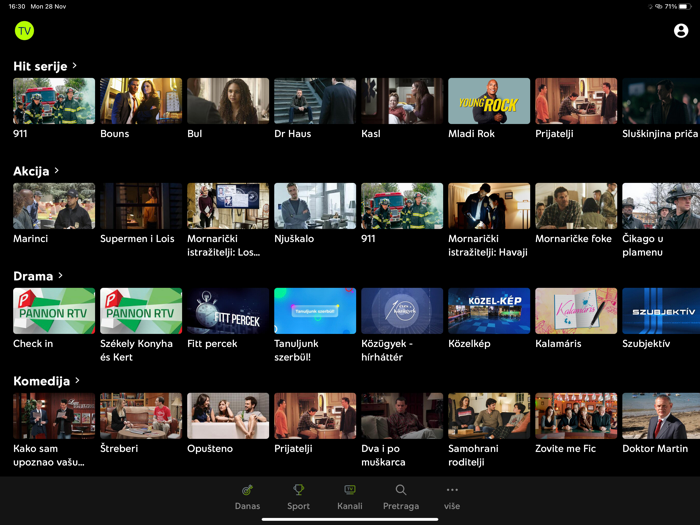Open Sluškinjina priča thumbnail
This screenshot has height=525, width=700.
[x=661, y=101]
